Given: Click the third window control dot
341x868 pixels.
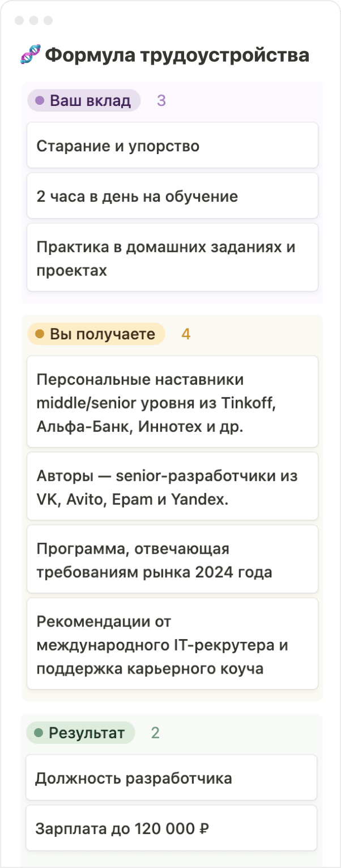Looking at the screenshot, I should pos(48,20).
